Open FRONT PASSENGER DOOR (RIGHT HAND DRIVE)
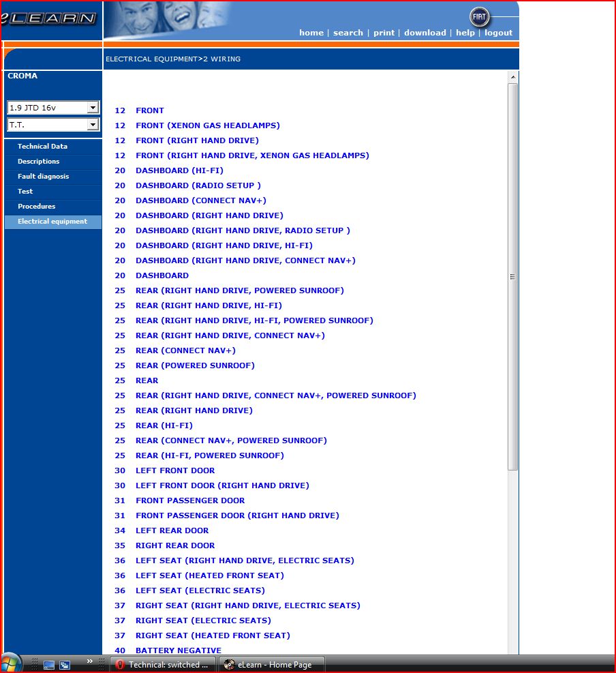The width and height of the screenshot is (616, 673). pos(237,516)
